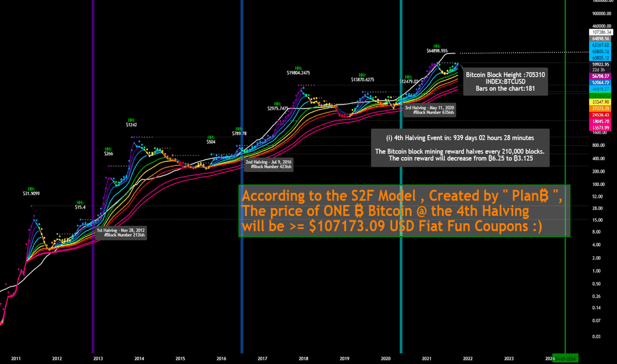Viewport: 617px width, 364px height.
Task: Click the orange S2F Model annotation box
Action: click(x=404, y=211)
